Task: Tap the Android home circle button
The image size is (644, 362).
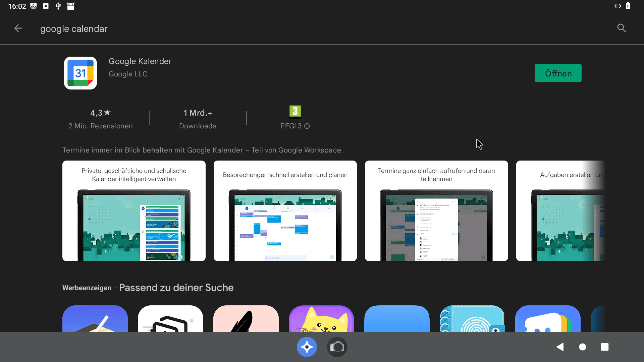Action: coord(583,347)
